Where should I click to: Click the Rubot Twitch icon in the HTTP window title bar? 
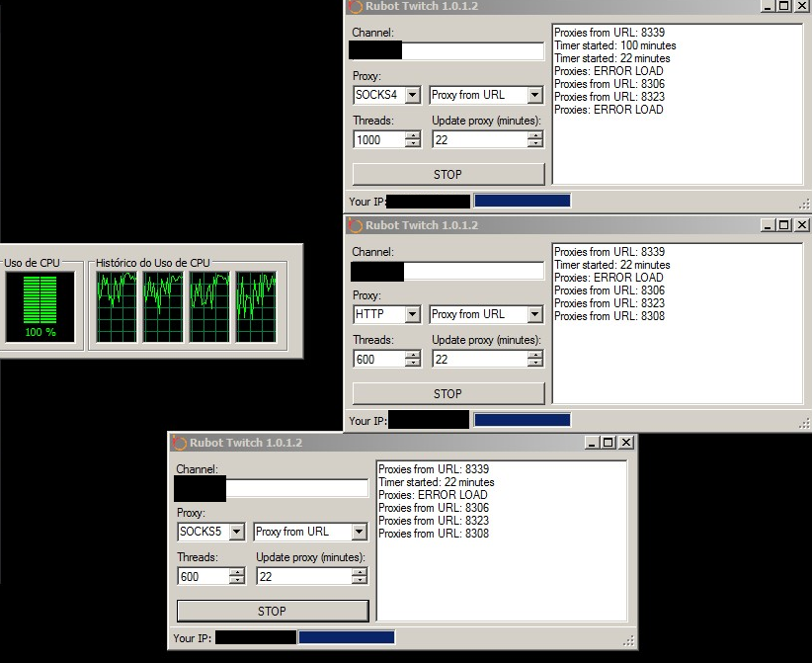pos(355,225)
